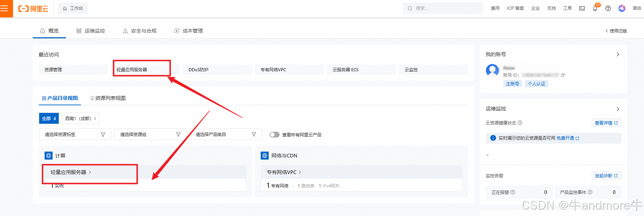This screenshot has height=216, width=644.
Task: Open recent item 轻量应用服务器
Action: click(x=145, y=69)
